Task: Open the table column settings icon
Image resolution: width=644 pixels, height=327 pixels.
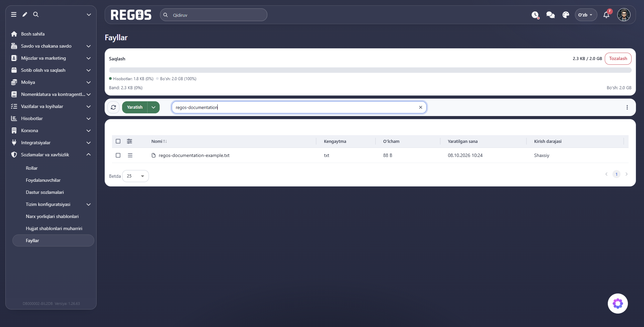Action: tap(129, 141)
